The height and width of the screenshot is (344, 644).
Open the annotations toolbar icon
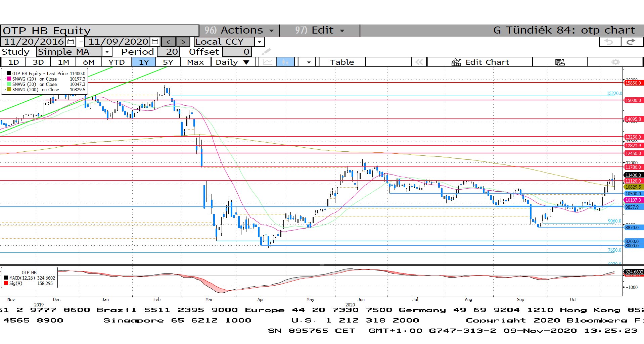(560, 62)
